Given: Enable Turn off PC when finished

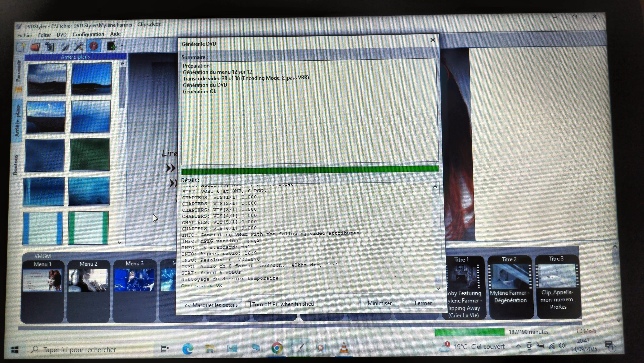Looking at the screenshot, I should coord(248,304).
